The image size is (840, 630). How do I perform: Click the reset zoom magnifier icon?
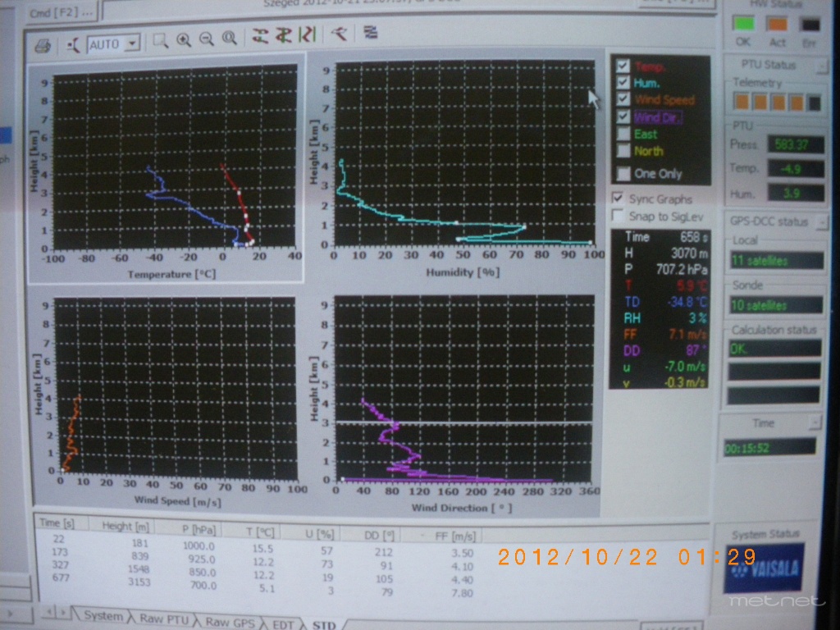pos(230,39)
